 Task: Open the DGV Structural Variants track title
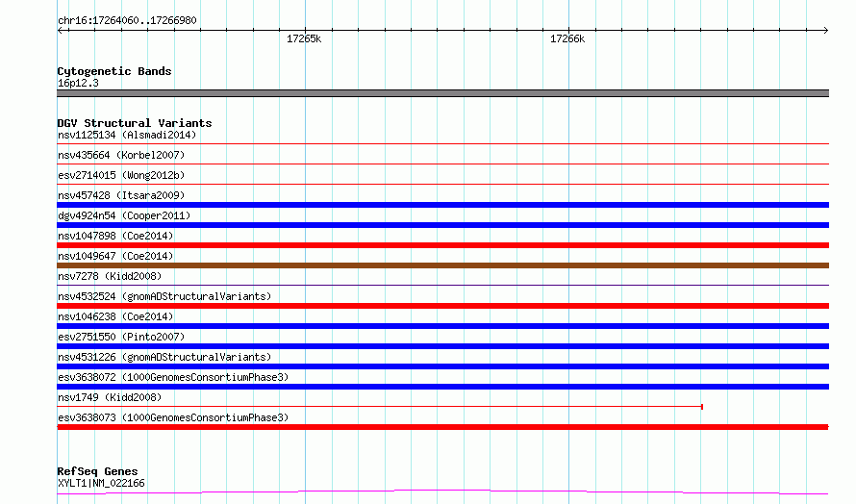click(x=135, y=123)
